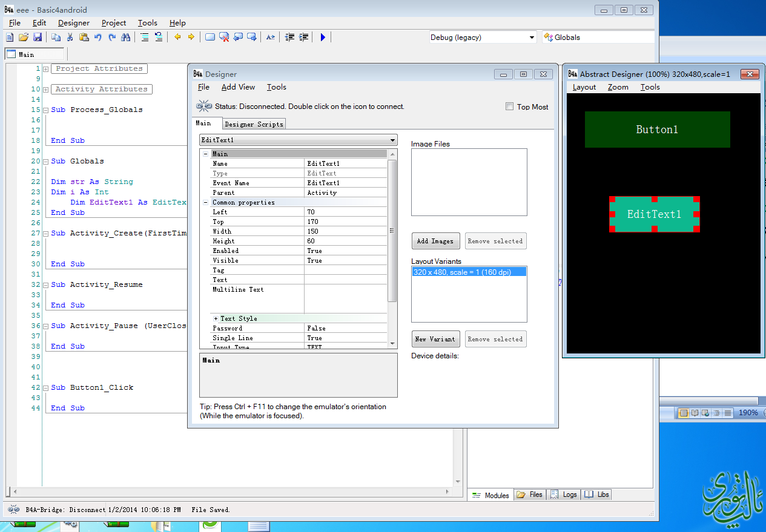
Task: Click the Add Images button
Action: pos(435,241)
